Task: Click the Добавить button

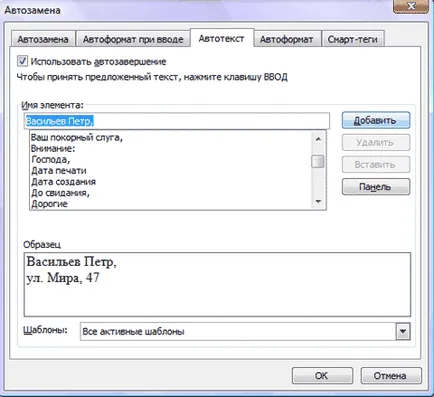Action: pyautogui.click(x=376, y=120)
